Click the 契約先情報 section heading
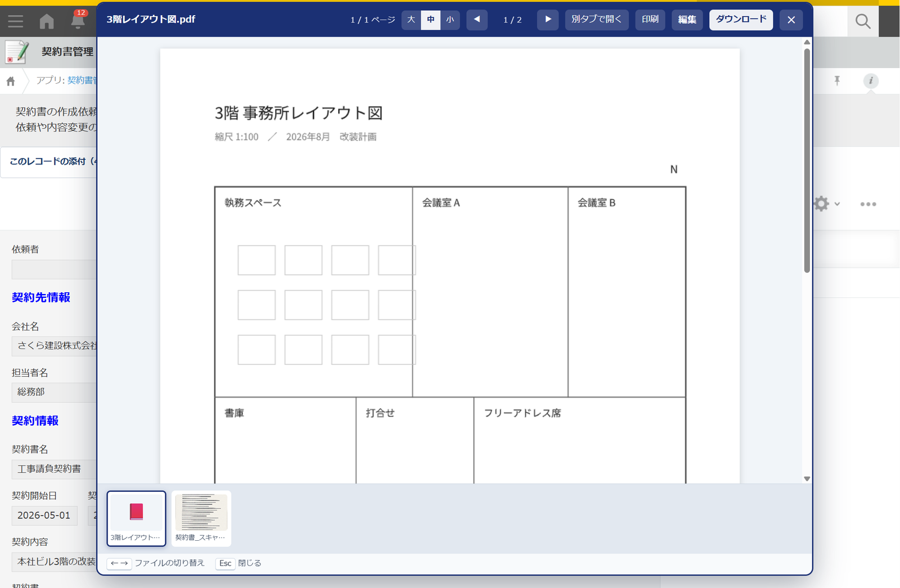 [x=41, y=297]
